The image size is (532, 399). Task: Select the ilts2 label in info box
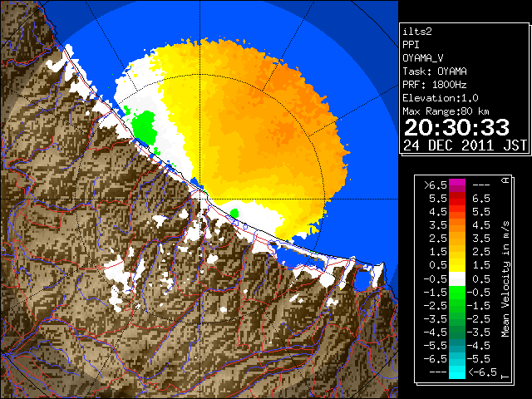[x=417, y=32]
